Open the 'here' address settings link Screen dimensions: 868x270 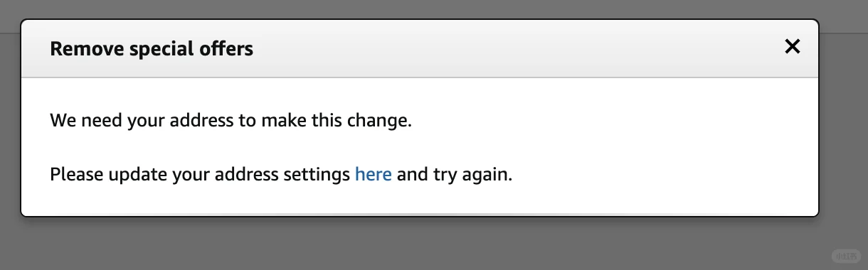373,173
